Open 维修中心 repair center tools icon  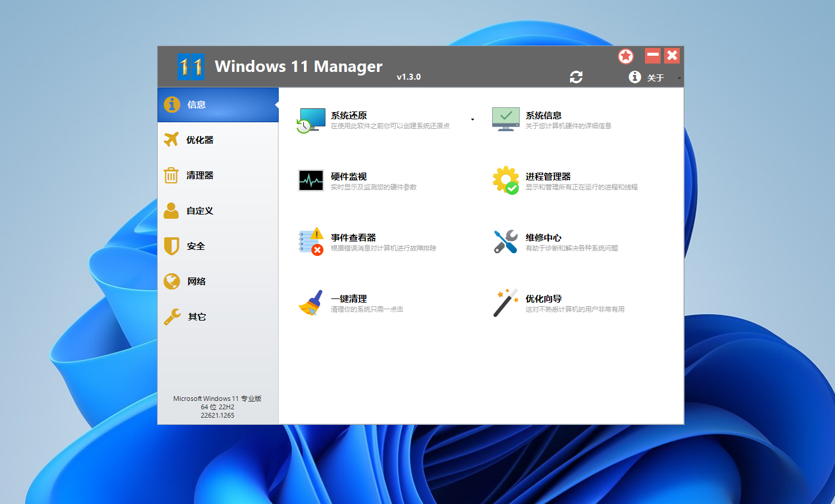click(x=554, y=243)
